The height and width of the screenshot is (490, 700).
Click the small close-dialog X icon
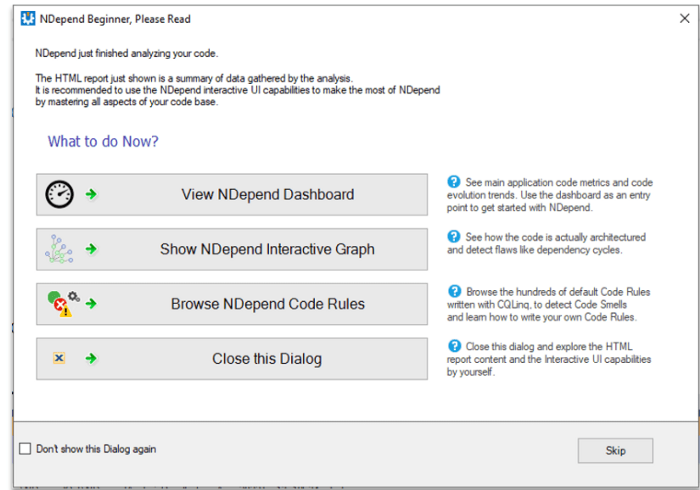tap(59, 358)
